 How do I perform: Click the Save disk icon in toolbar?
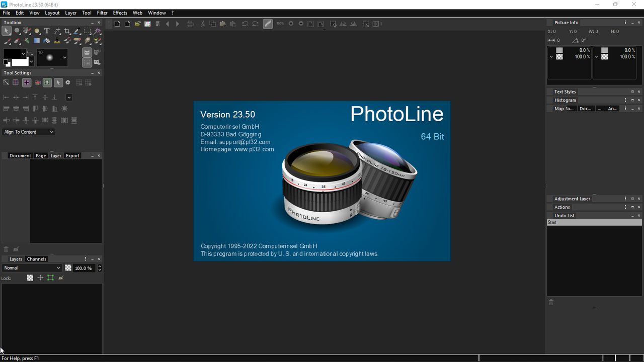(158, 24)
